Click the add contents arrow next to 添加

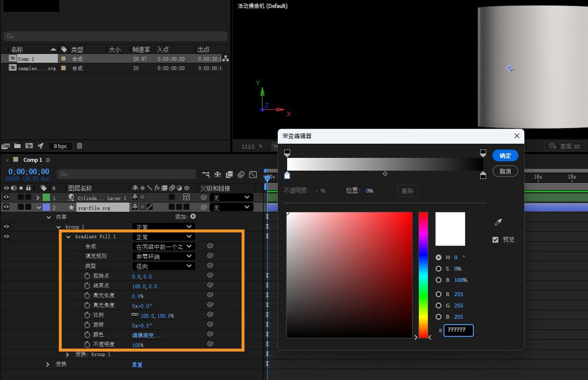tap(193, 216)
